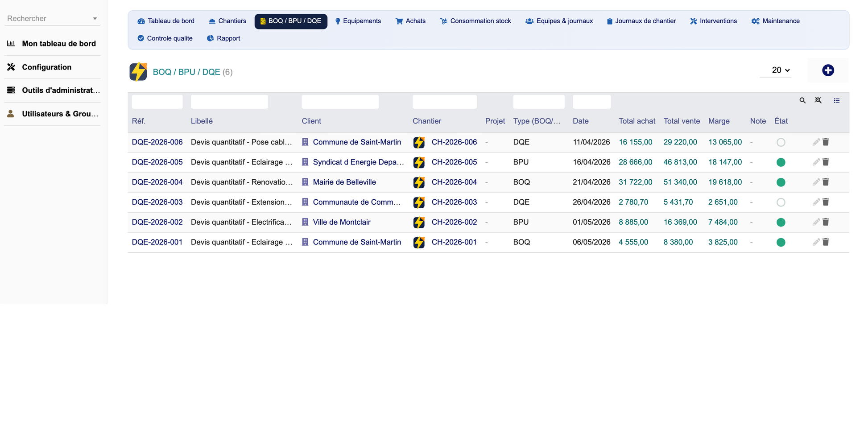Screen dimensions: 868x437
Task: Switch to Controle qualite tab
Action: pyautogui.click(x=165, y=39)
